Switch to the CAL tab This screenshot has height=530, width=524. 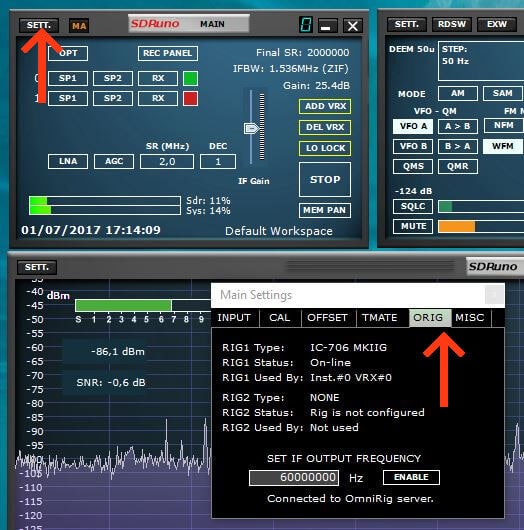tap(280, 318)
